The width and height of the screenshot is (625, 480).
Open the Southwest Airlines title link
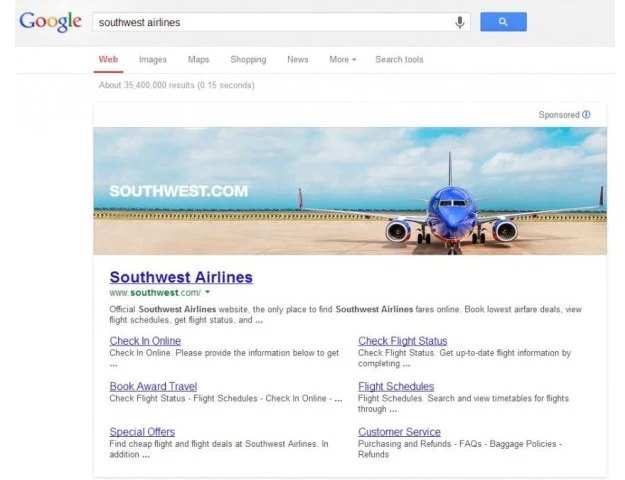(x=181, y=277)
